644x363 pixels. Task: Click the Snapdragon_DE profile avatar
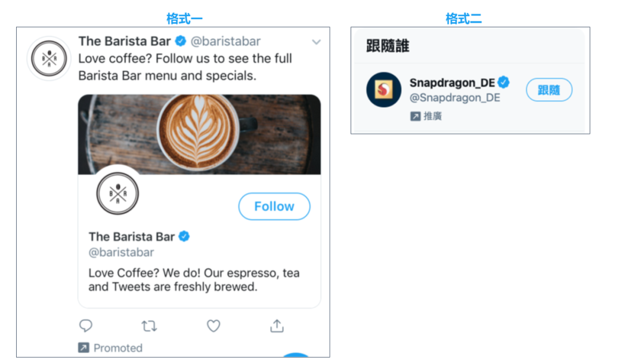(383, 90)
